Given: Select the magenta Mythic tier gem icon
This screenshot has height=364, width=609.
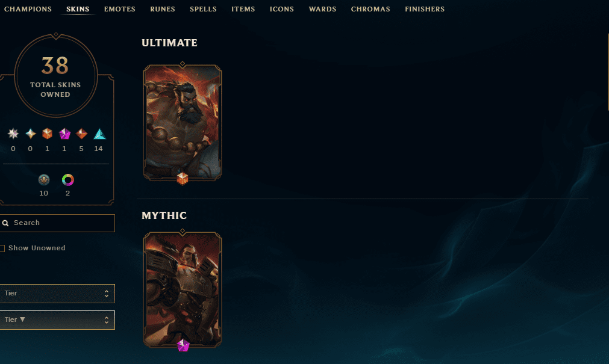Looking at the screenshot, I should [64, 134].
